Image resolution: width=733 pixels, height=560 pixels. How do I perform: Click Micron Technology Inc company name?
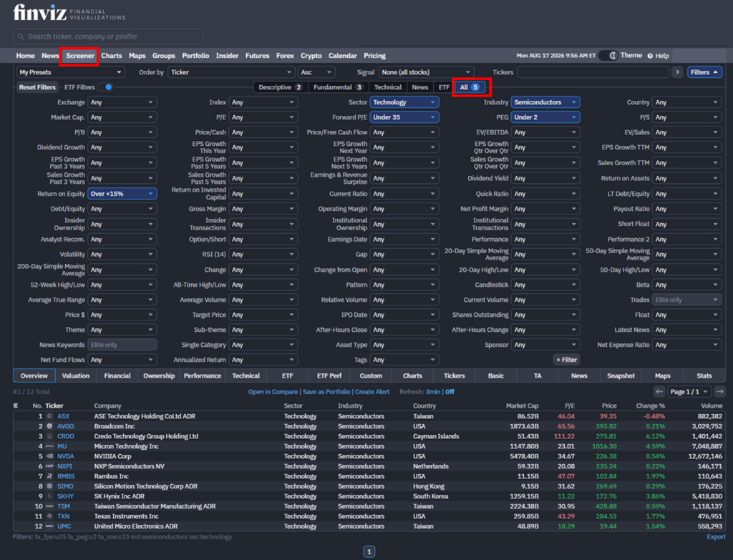click(x=126, y=446)
